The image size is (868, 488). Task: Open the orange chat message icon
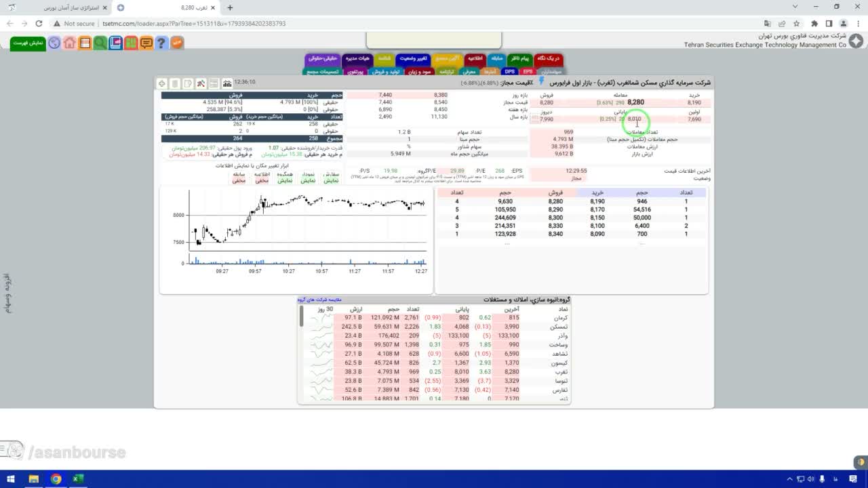[x=146, y=43]
